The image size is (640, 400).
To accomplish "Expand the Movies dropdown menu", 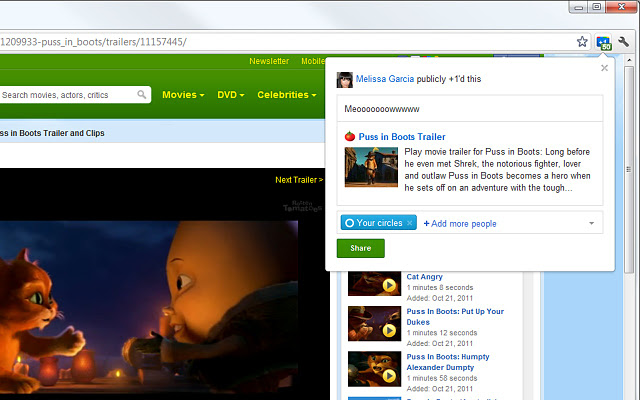I will (x=183, y=95).
